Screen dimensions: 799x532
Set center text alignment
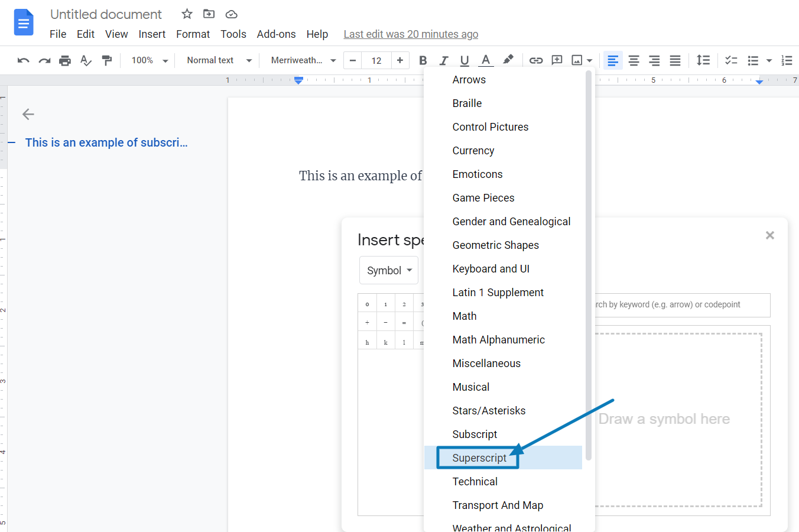pos(634,60)
